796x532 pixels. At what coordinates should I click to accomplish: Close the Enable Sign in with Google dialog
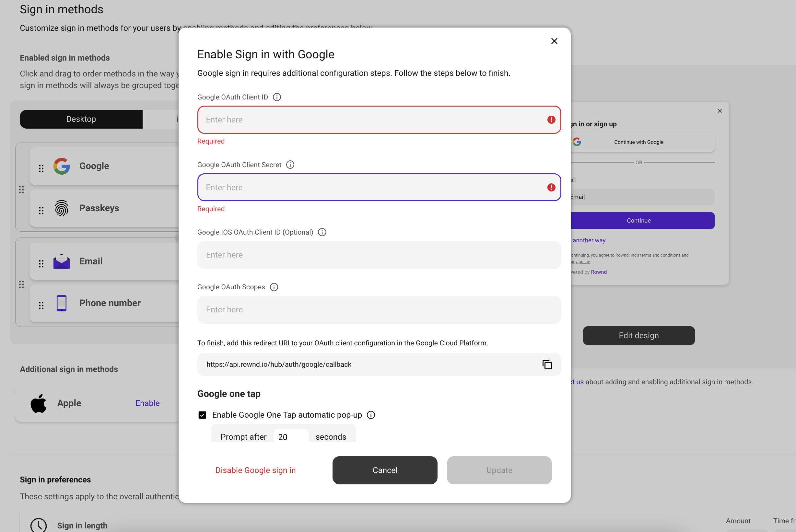(554, 41)
